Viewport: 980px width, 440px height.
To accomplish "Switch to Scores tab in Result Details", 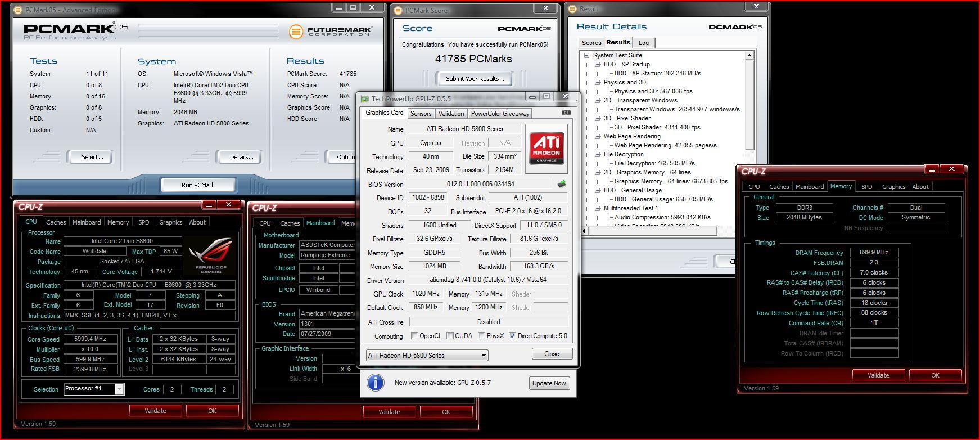I will pyautogui.click(x=591, y=43).
